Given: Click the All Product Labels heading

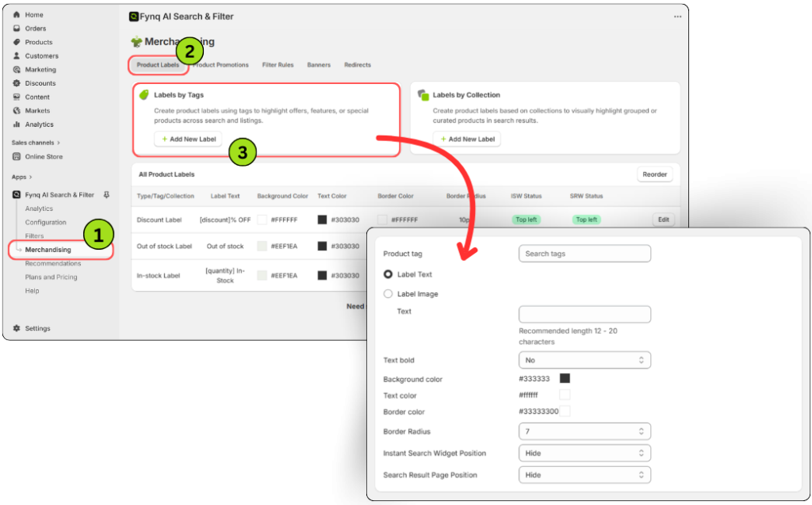Looking at the screenshot, I should click(167, 174).
